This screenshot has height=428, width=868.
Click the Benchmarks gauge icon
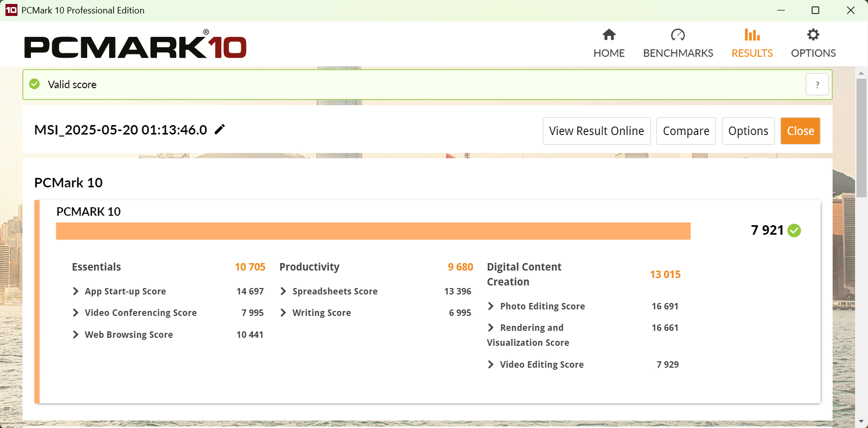click(678, 34)
